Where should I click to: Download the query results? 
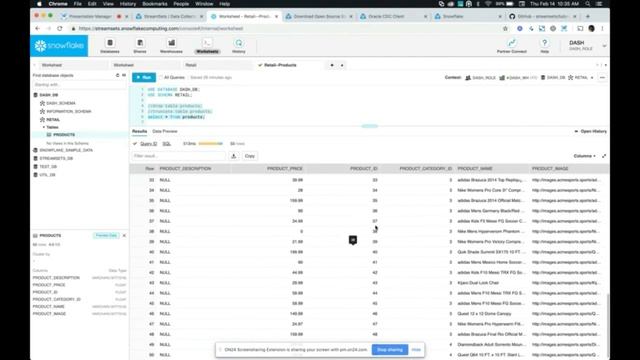pyautogui.click(x=234, y=156)
